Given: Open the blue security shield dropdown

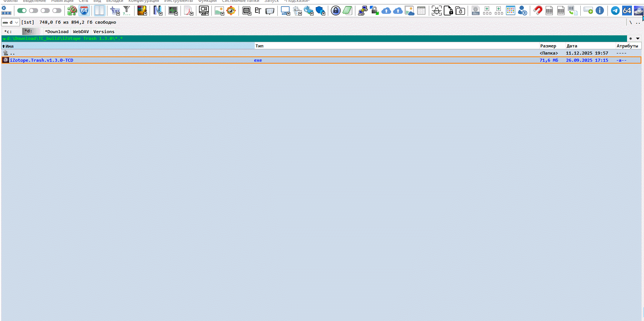Looking at the screenshot, I should 320,11.
